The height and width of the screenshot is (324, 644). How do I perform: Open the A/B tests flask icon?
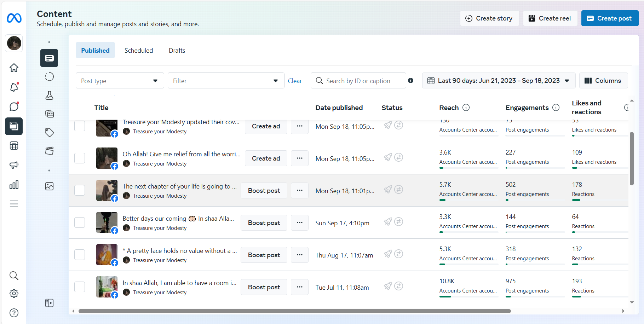point(49,95)
